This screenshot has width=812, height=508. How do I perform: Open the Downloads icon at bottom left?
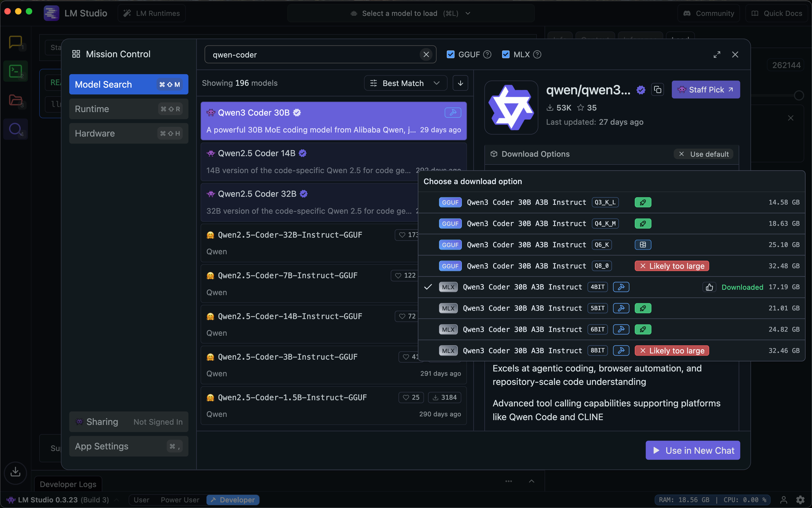tap(15, 472)
